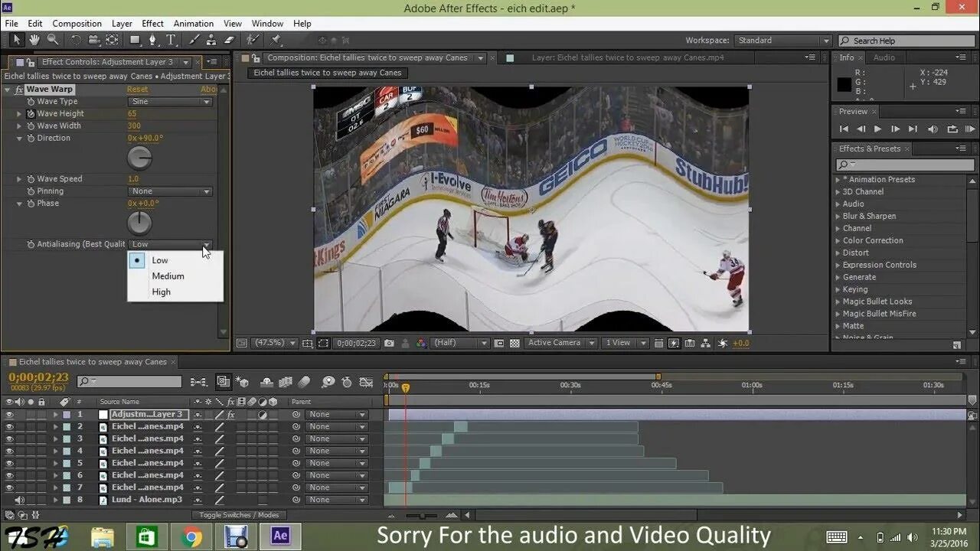Hide layer 2 Eichel video eye
Image resolution: width=980 pixels, height=551 pixels.
pos(9,426)
